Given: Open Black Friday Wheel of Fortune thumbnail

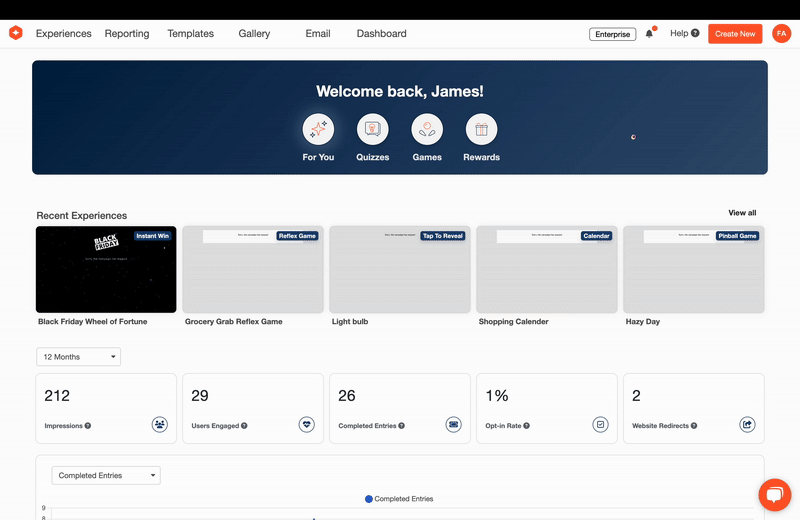Looking at the screenshot, I should (x=106, y=270).
